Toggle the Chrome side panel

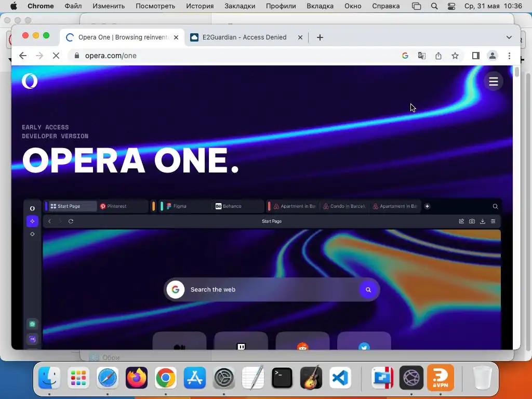pos(476,56)
